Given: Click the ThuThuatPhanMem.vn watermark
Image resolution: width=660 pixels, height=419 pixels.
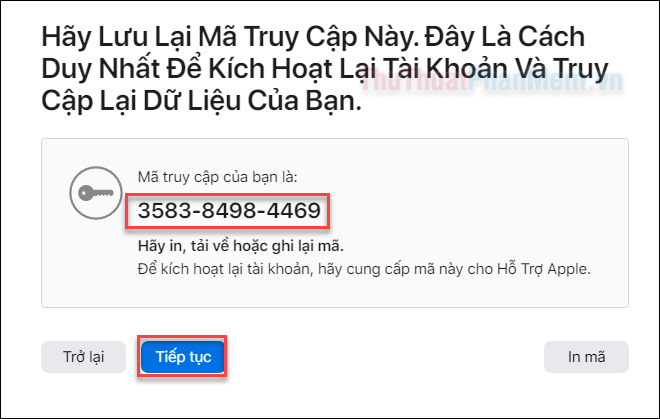Looking at the screenshot, I should [491, 81].
